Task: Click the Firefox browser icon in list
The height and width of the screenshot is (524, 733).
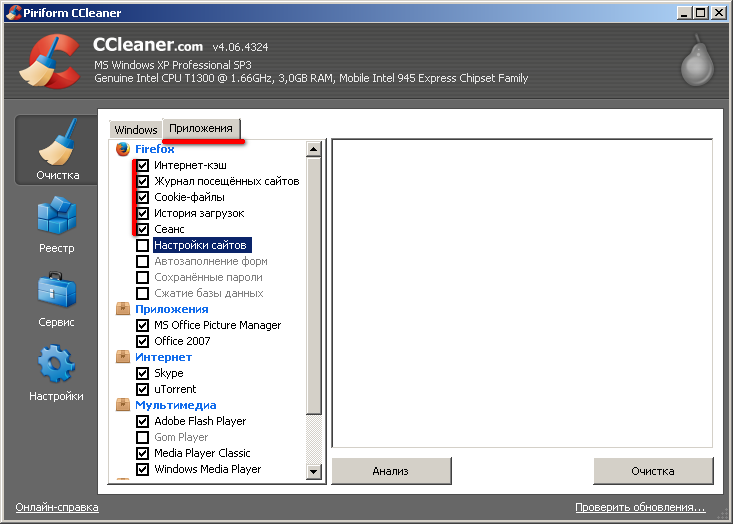Action: [x=122, y=149]
